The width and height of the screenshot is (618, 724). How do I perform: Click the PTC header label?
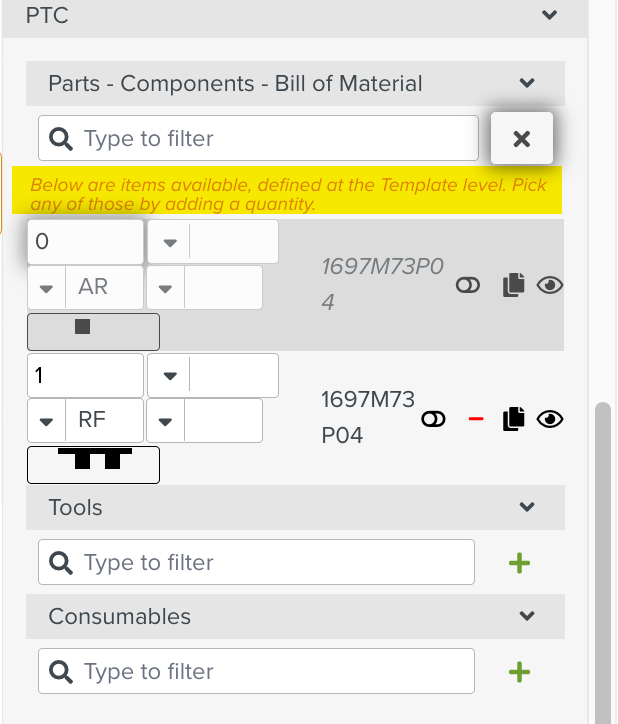pos(47,15)
